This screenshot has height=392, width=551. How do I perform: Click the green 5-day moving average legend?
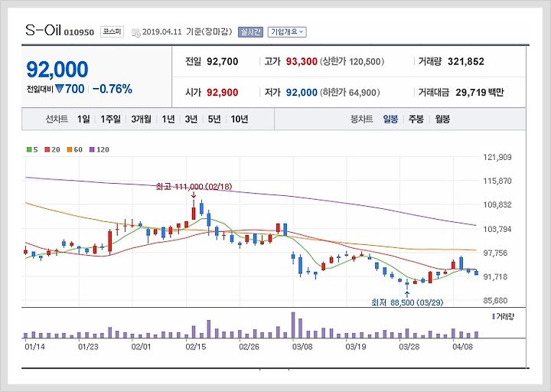tap(32, 150)
